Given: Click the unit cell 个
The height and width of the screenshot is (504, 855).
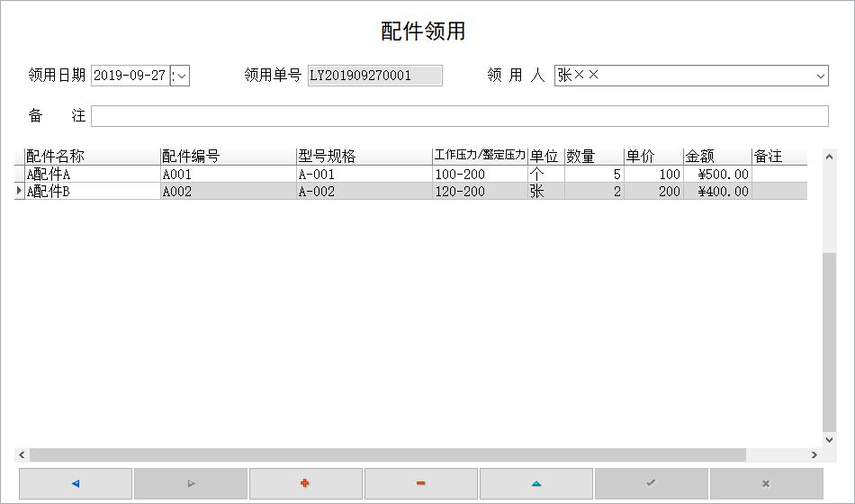Looking at the screenshot, I should pos(545,175).
